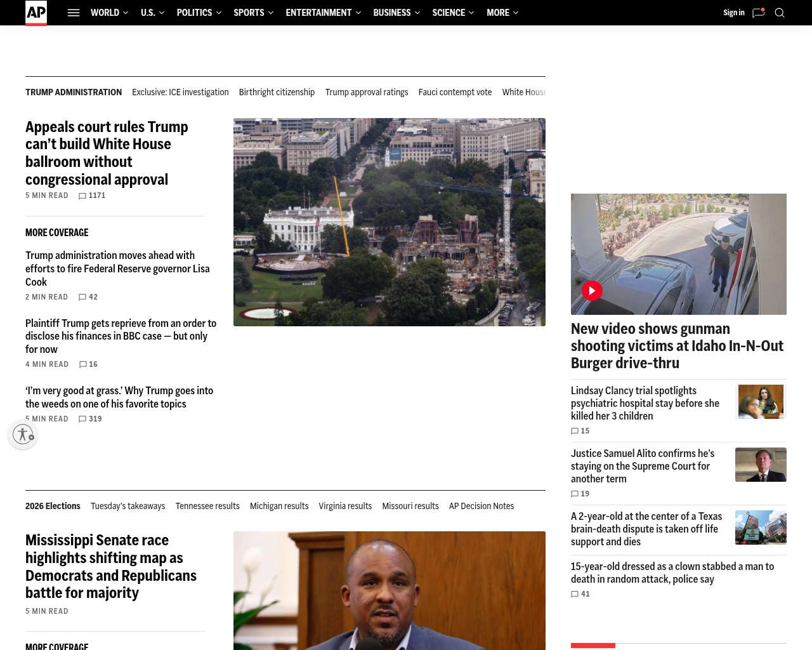Read 'I'm very good at grass' story
This screenshot has height=650, width=812.
[119, 397]
